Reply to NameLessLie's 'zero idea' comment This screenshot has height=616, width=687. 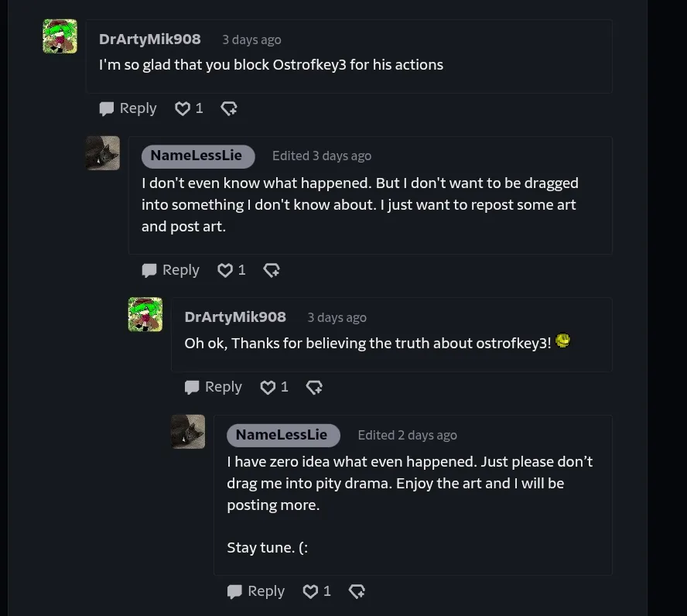[256, 591]
